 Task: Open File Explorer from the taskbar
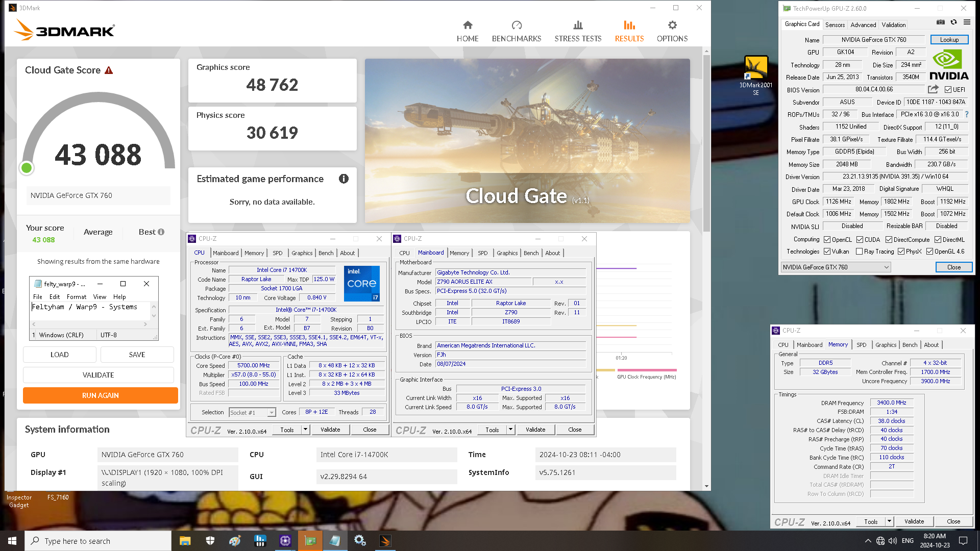point(185,541)
